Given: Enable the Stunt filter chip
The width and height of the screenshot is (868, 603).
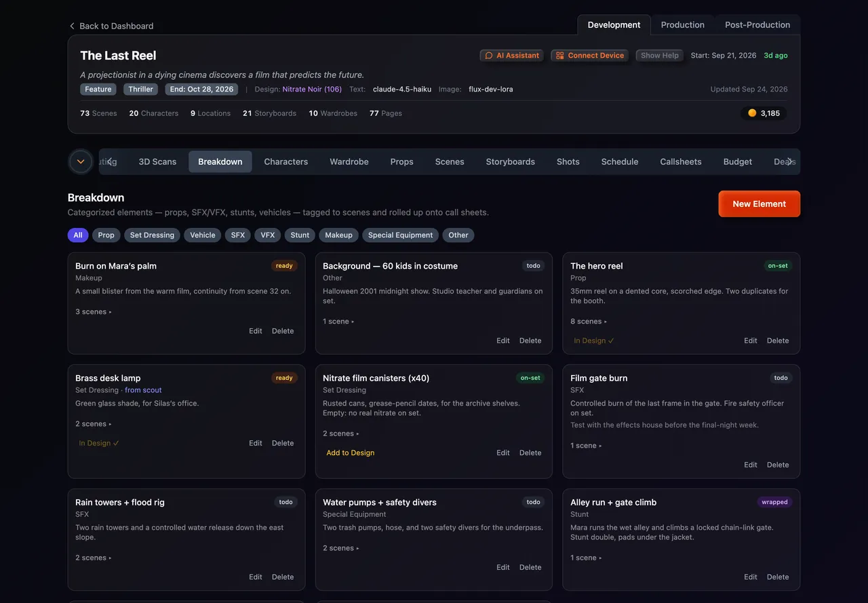Looking at the screenshot, I should point(300,235).
